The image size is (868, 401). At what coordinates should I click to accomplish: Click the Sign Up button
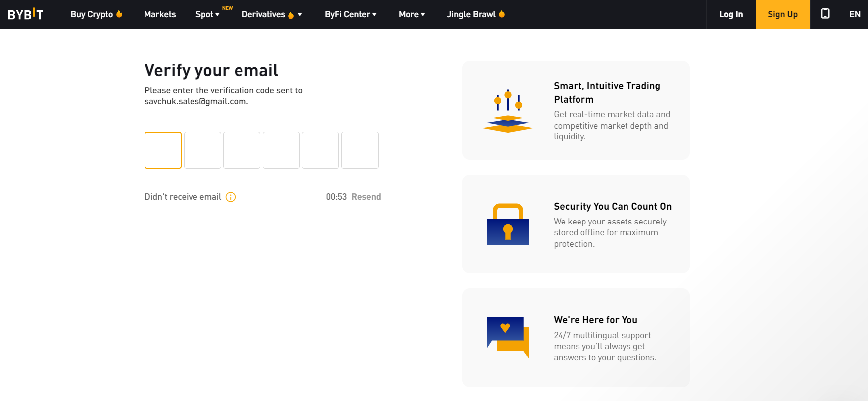tap(783, 14)
